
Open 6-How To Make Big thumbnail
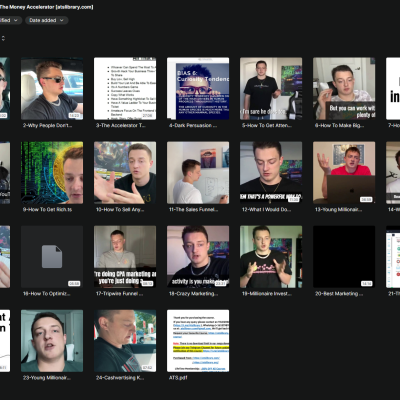click(x=344, y=88)
